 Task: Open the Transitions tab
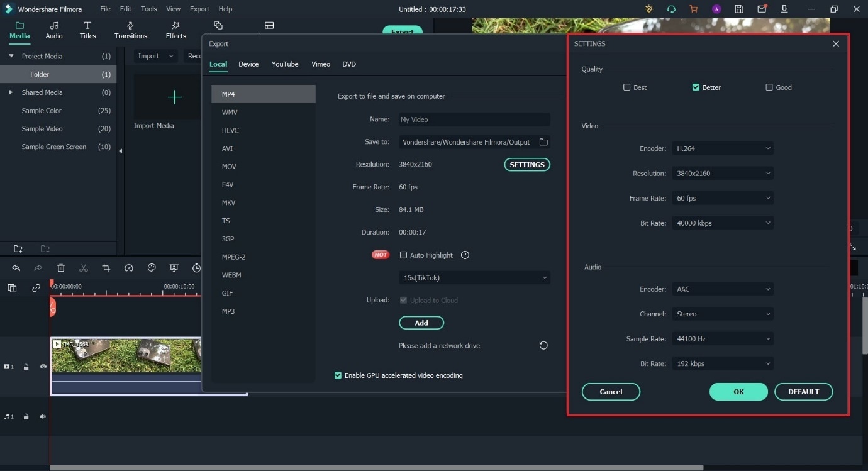click(x=131, y=30)
